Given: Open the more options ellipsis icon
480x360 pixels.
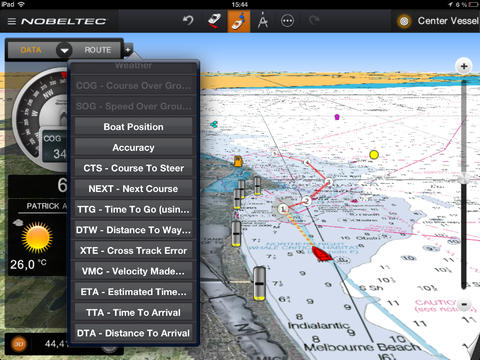Looking at the screenshot, I should point(287,21).
